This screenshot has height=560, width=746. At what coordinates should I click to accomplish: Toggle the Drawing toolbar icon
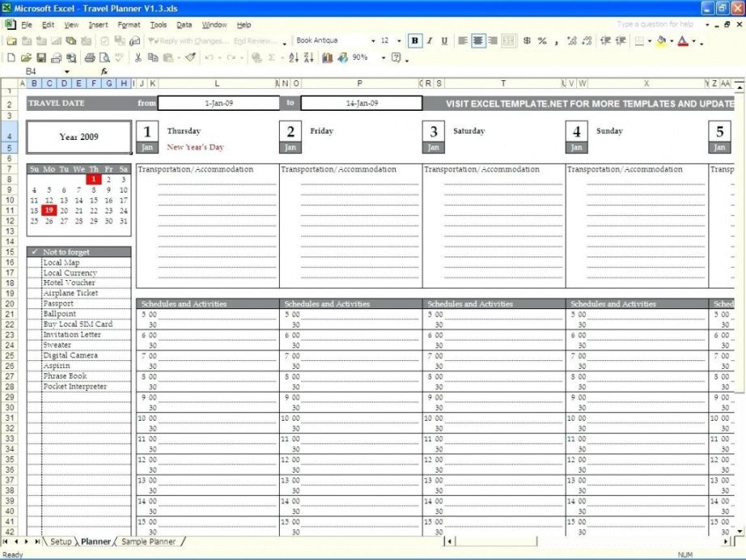(342, 58)
